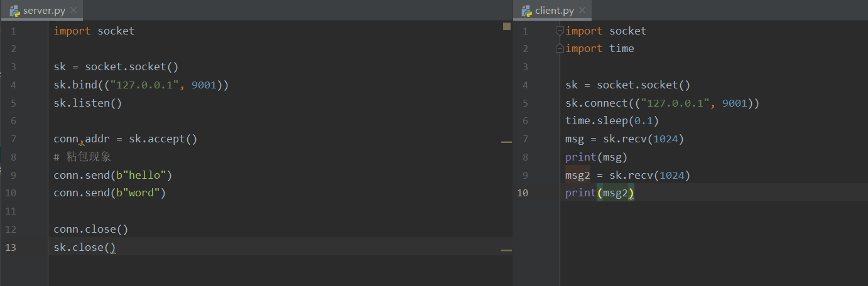Viewport: 868px width, 286px height.
Task: Click line number 7 in server.py gutter
Action: 13,139
